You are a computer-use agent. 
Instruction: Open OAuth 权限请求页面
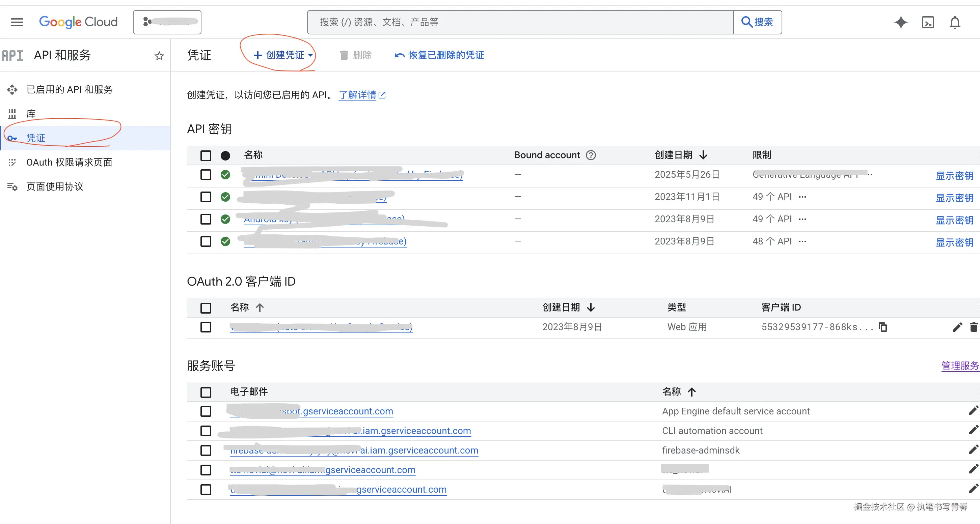tap(69, 162)
